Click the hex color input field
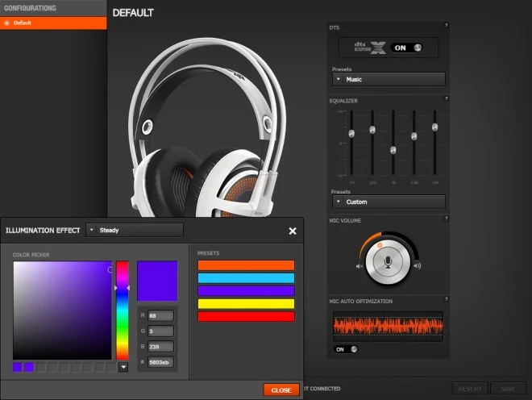The height and width of the screenshot is (400, 532). (164, 362)
